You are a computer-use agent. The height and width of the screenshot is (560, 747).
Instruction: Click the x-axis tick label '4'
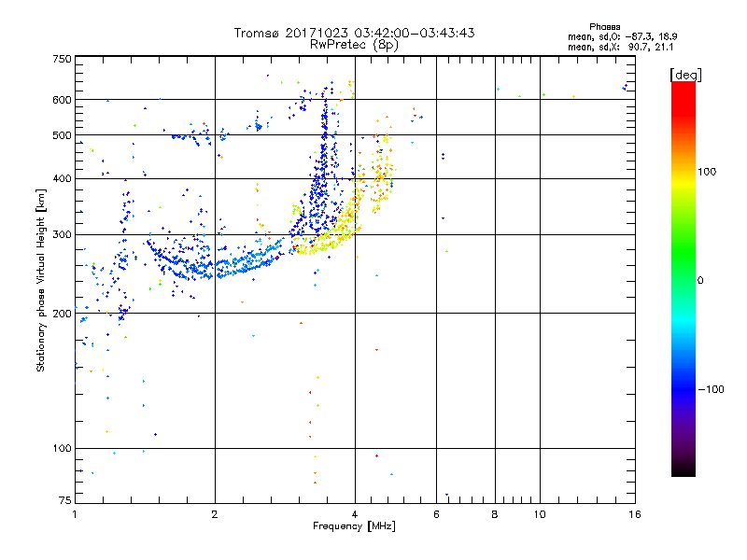(355, 514)
